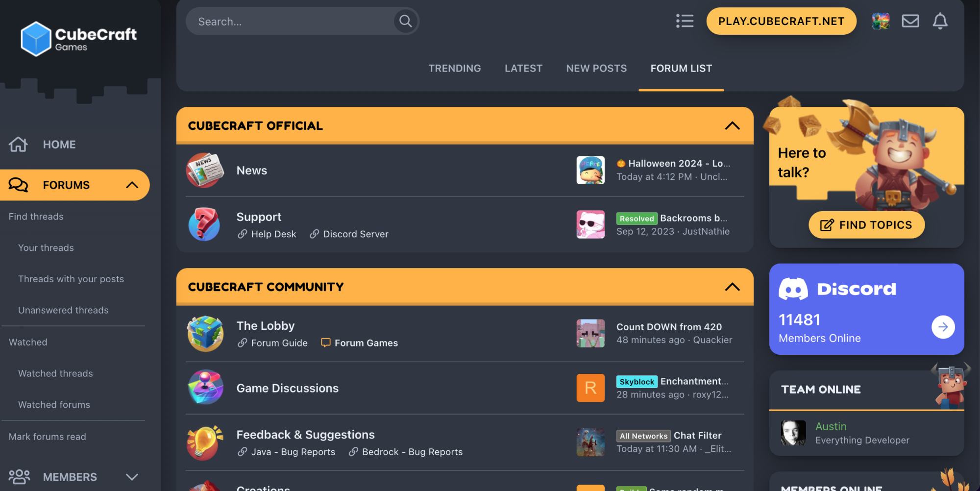Click the PLAY.CUBECRAFT.NET button
980x491 pixels.
(x=781, y=21)
